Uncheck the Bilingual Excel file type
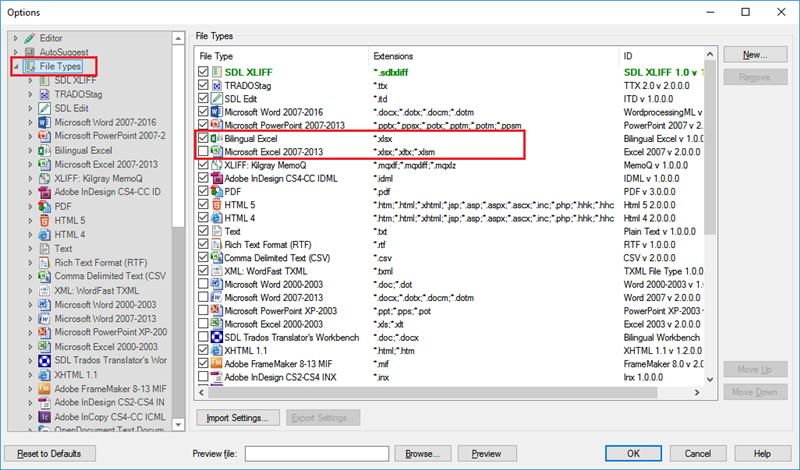This screenshot has width=800, height=470. [203, 138]
